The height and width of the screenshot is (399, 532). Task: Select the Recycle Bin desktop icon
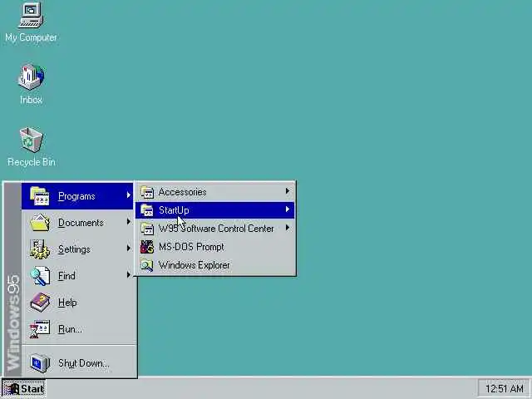click(x=31, y=140)
